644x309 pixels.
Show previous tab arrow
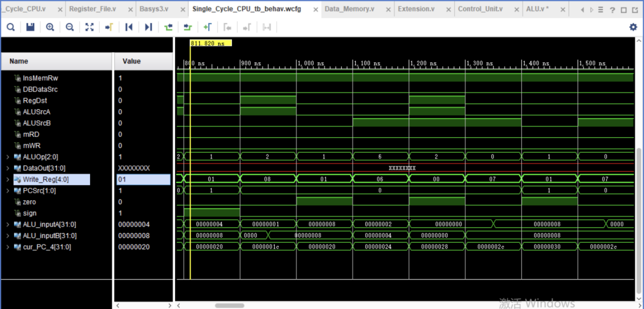point(582,10)
